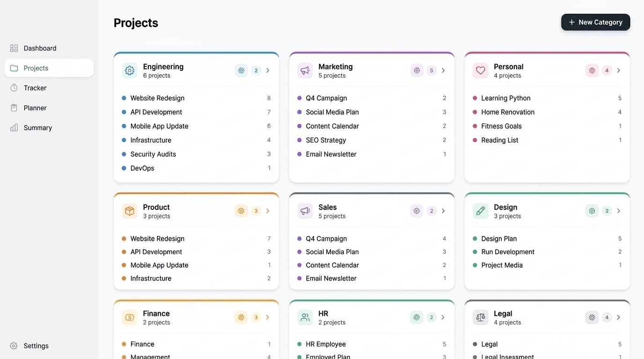Click the Finance dollar category icon

click(x=130, y=317)
